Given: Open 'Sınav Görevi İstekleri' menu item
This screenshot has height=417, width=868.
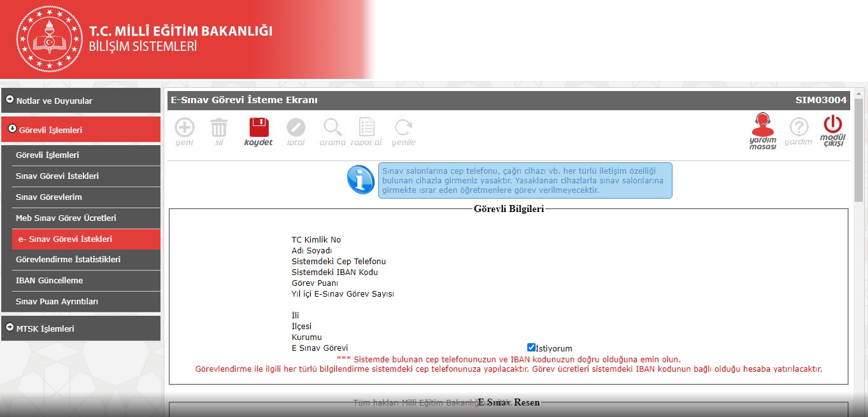Looking at the screenshot, I should click(x=57, y=176).
